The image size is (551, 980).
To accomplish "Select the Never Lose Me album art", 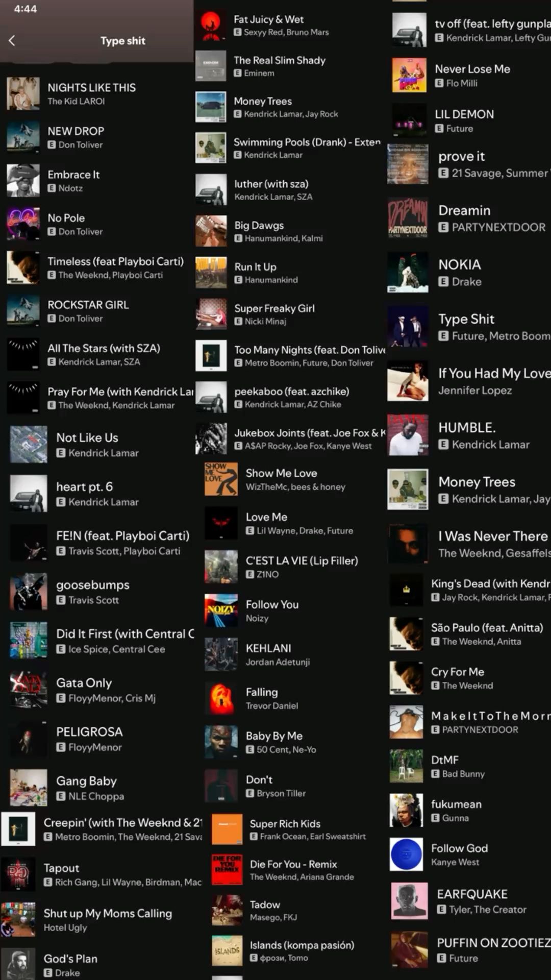I will tap(409, 75).
